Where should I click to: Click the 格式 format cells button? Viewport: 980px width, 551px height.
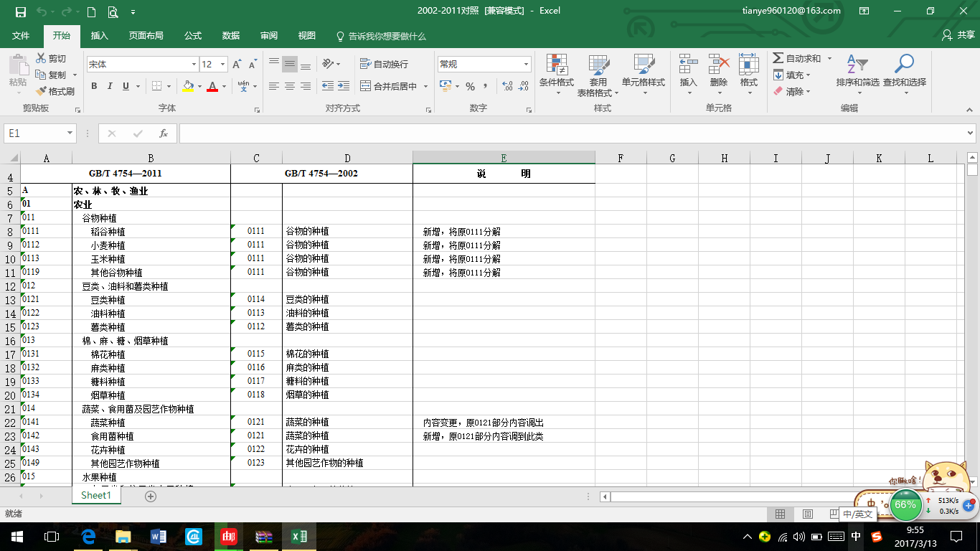tap(749, 75)
